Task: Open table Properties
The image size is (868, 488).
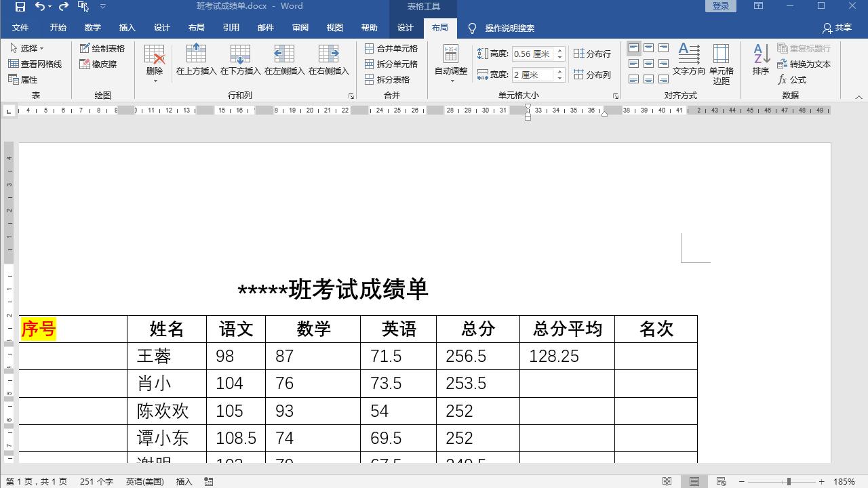Action: tap(28, 79)
